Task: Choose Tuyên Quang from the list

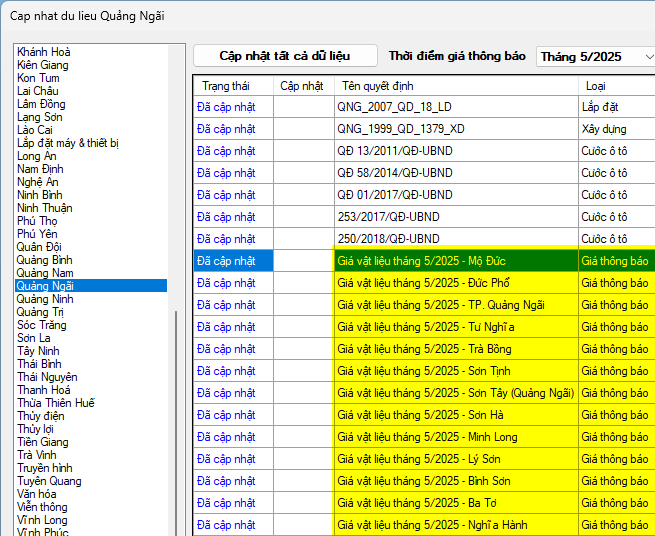Action: click(49, 481)
